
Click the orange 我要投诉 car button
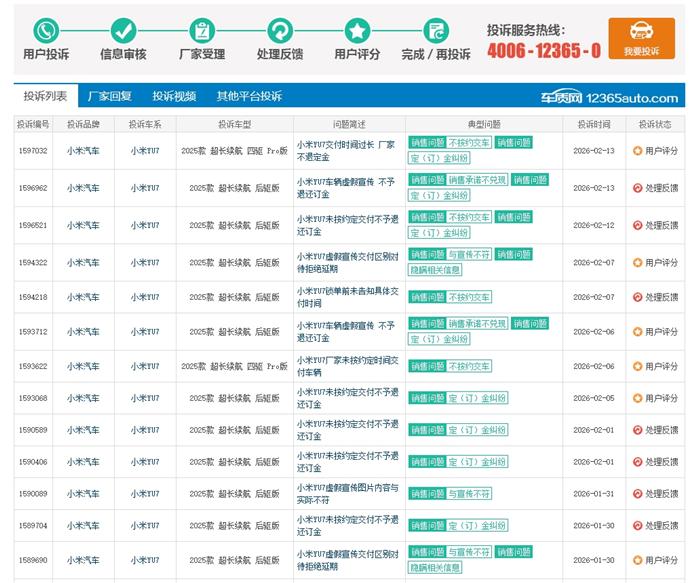(641, 39)
